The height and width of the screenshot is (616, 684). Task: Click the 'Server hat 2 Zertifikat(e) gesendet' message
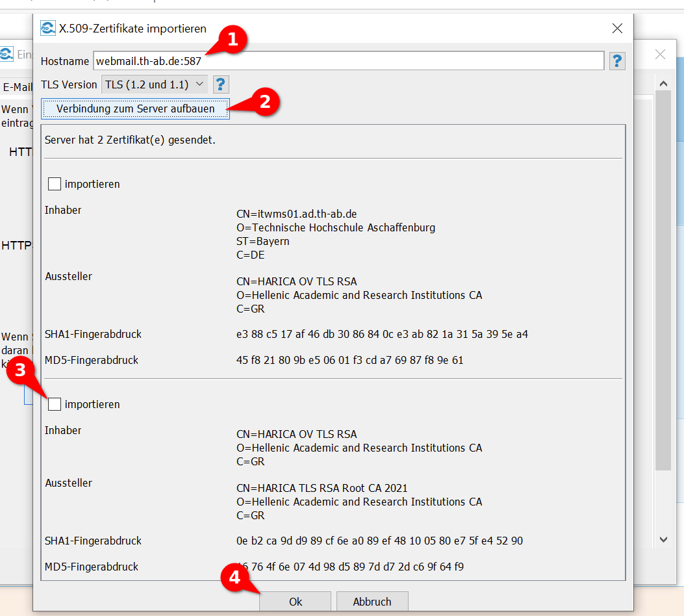[130, 140]
